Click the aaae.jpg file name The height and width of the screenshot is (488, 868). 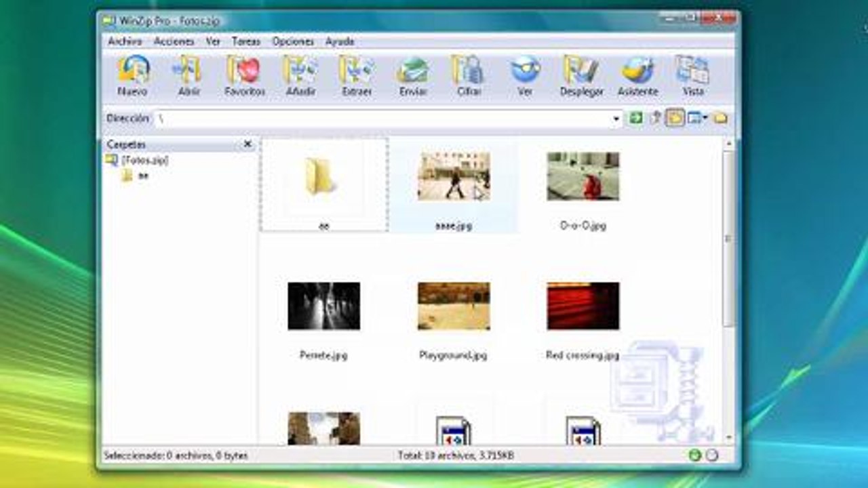(x=453, y=226)
